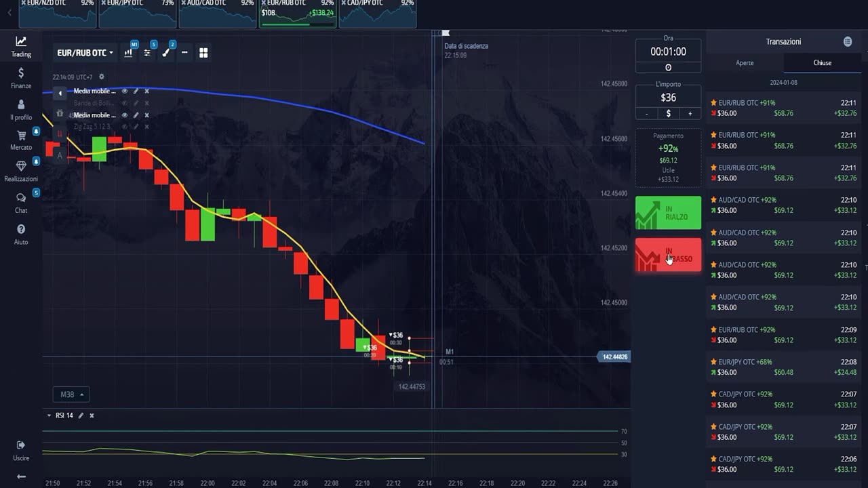
Task: Collapse the RSI 14 panel triangle
Action: point(49,415)
